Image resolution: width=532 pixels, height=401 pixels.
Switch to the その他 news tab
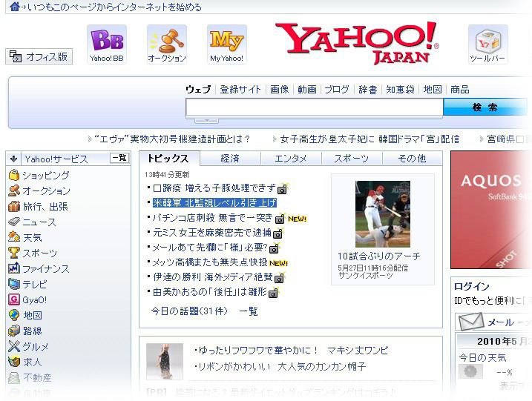point(413,159)
